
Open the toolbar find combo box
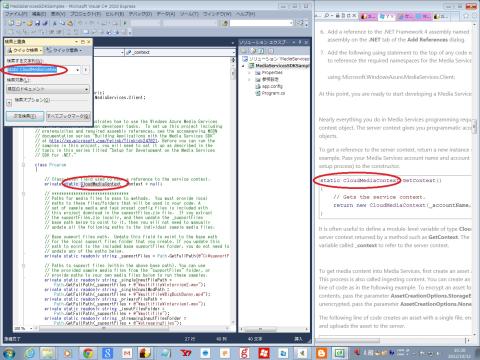tap(262, 23)
